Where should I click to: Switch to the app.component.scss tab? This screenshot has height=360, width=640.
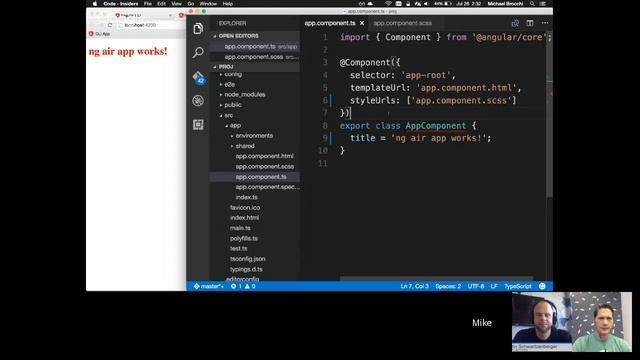click(x=402, y=23)
